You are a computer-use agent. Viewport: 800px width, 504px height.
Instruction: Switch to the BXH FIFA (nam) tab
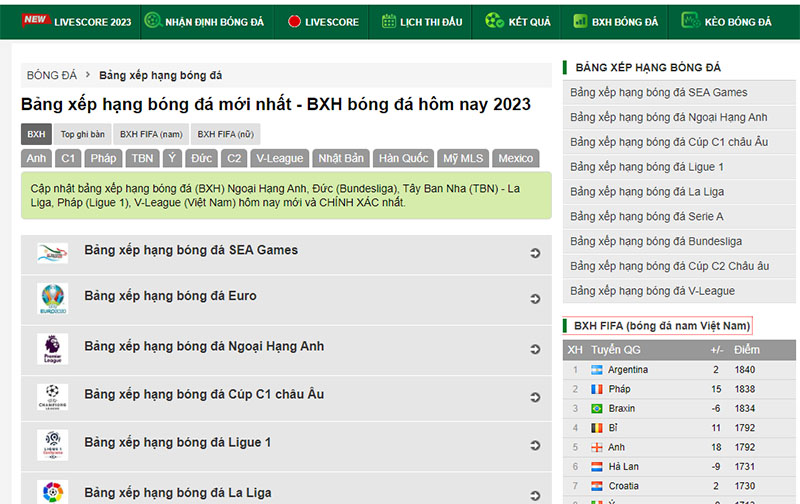[x=150, y=134]
